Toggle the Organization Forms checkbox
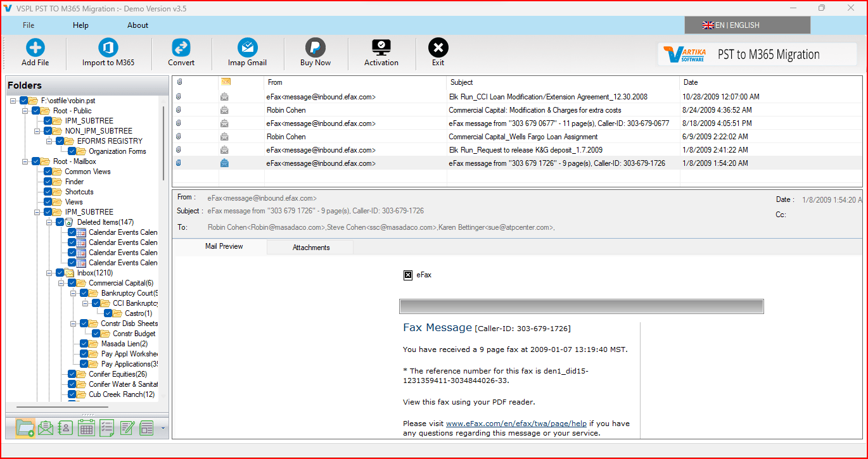The width and height of the screenshot is (868, 459). [x=72, y=151]
